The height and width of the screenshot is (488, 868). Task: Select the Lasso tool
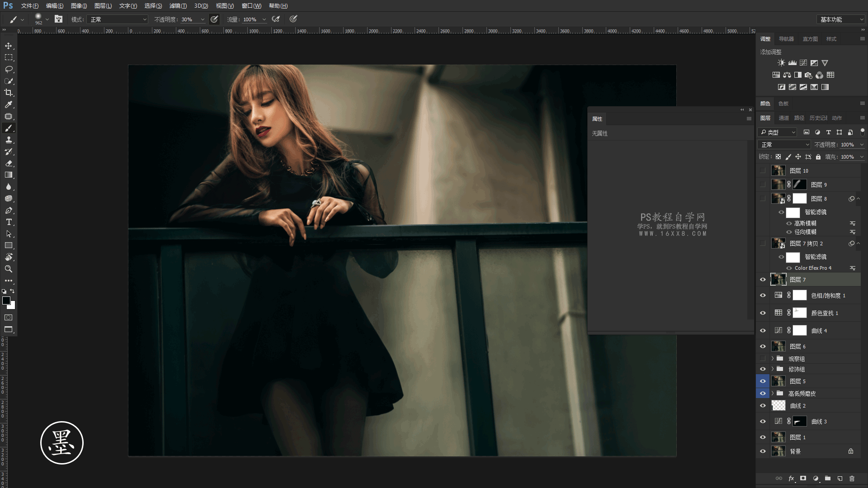tap(9, 70)
